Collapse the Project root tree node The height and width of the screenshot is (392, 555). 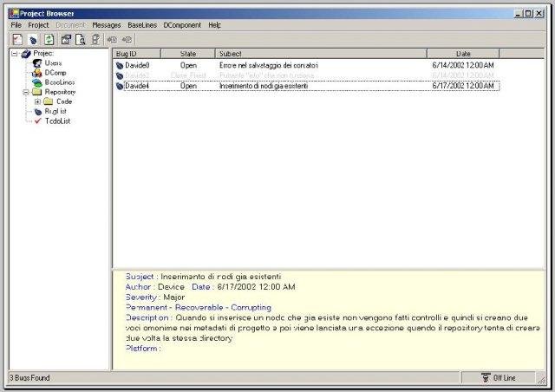(14, 54)
